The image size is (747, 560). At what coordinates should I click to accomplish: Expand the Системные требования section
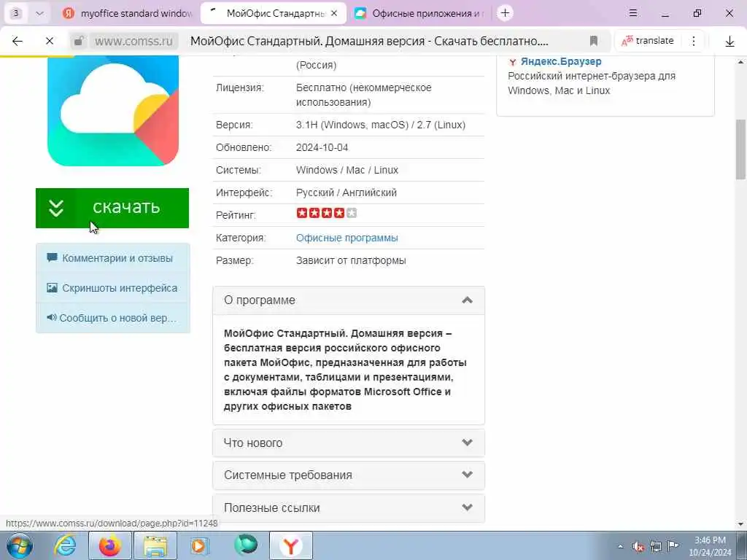click(x=349, y=475)
